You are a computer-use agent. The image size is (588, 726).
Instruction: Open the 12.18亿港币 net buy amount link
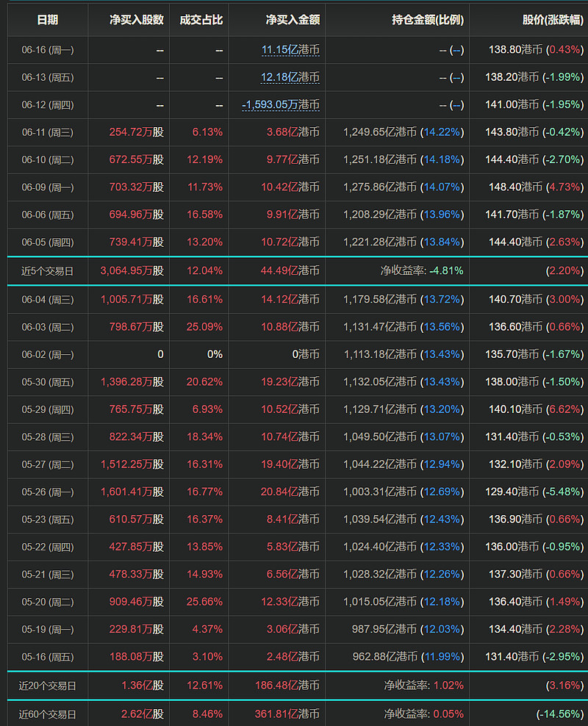click(290, 78)
